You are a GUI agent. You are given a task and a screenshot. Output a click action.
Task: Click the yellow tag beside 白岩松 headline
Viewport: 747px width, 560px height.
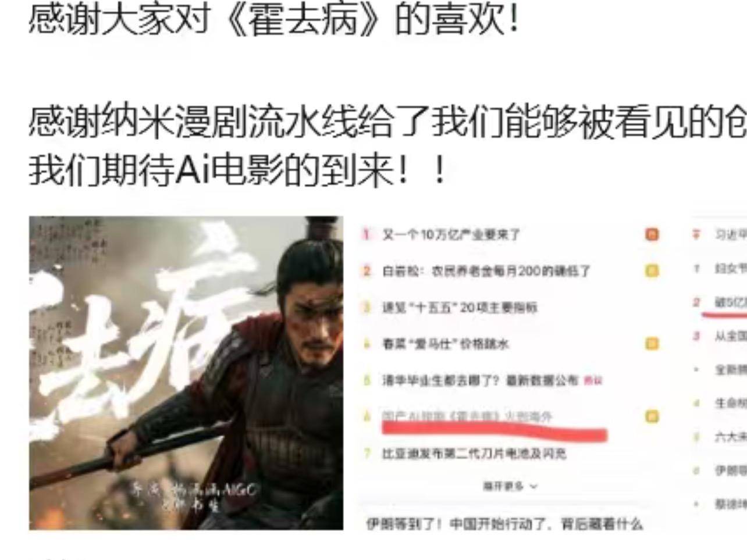tap(652, 271)
